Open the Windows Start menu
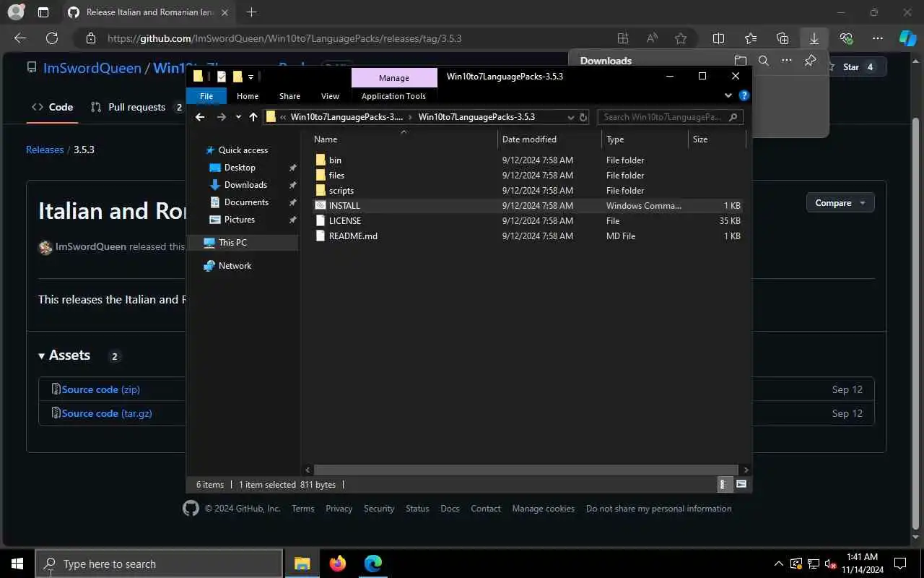The width and height of the screenshot is (924, 578). pos(17,564)
